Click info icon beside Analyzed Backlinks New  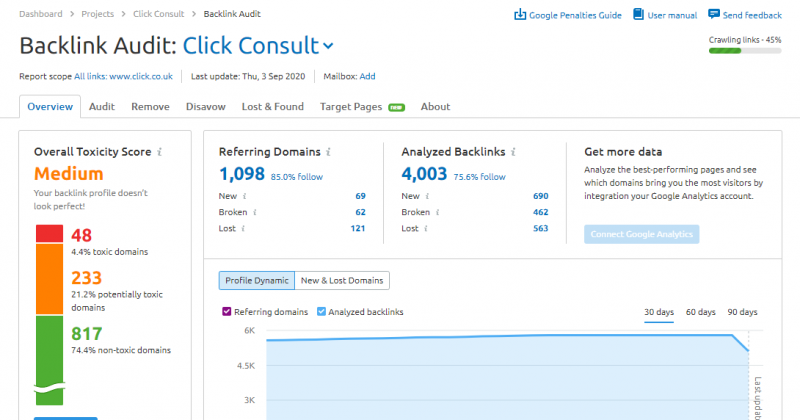coord(427,196)
